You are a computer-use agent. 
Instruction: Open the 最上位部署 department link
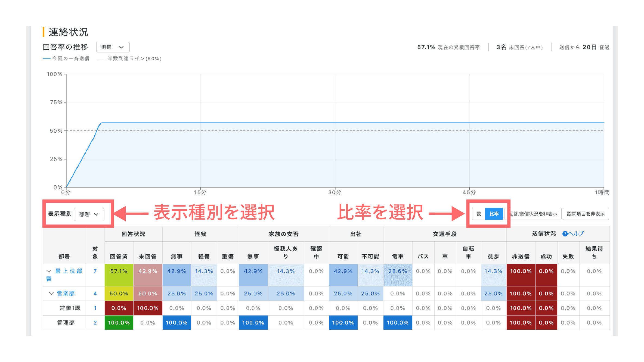click(64, 275)
